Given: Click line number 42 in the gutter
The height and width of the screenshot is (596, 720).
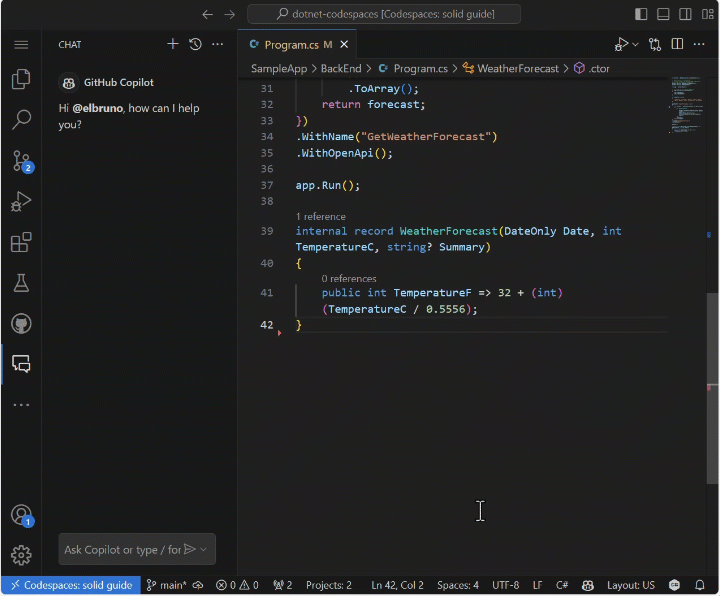Looking at the screenshot, I should point(266,325).
